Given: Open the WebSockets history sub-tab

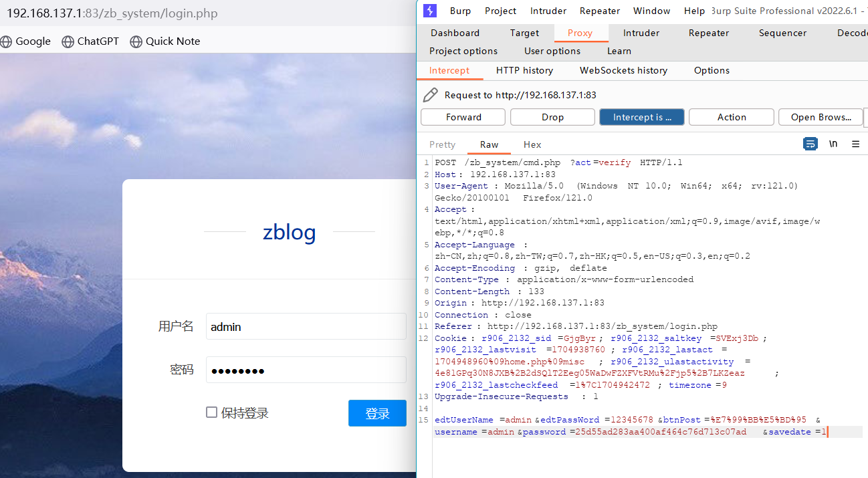Looking at the screenshot, I should pyautogui.click(x=623, y=70).
